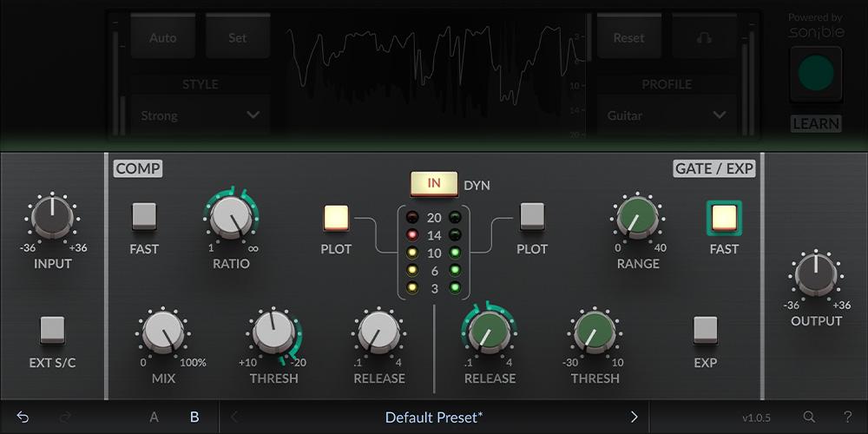Open the search magnifier icon
Screen dimensions: 868x434
coord(809,417)
